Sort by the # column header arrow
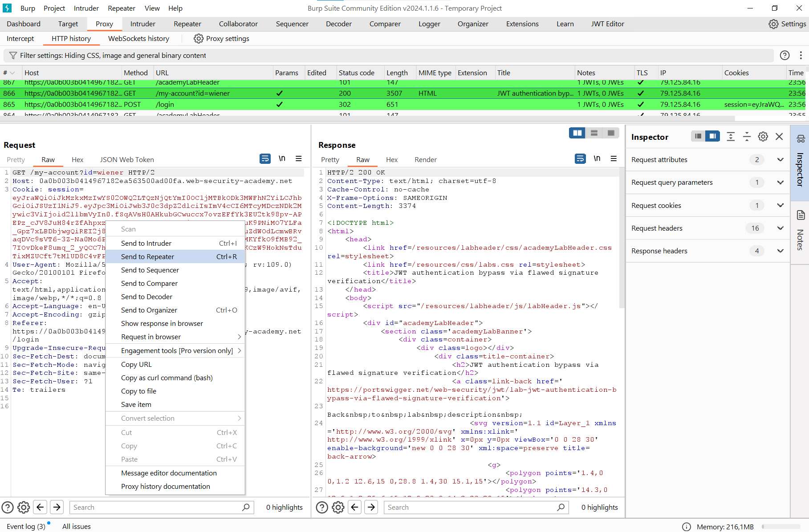Image resolution: width=809 pixels, height=532 pixels. 12,73
